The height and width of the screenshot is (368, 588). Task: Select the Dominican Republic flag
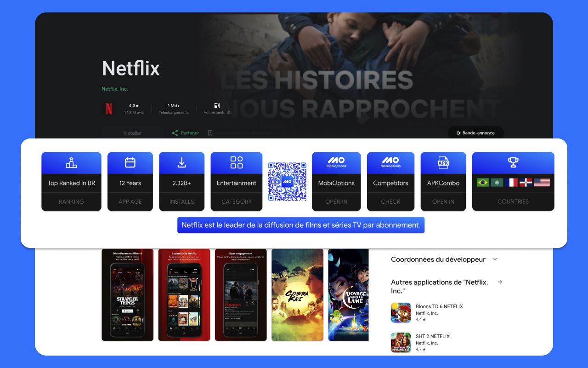pyautogui.click(x=526, y=183)
